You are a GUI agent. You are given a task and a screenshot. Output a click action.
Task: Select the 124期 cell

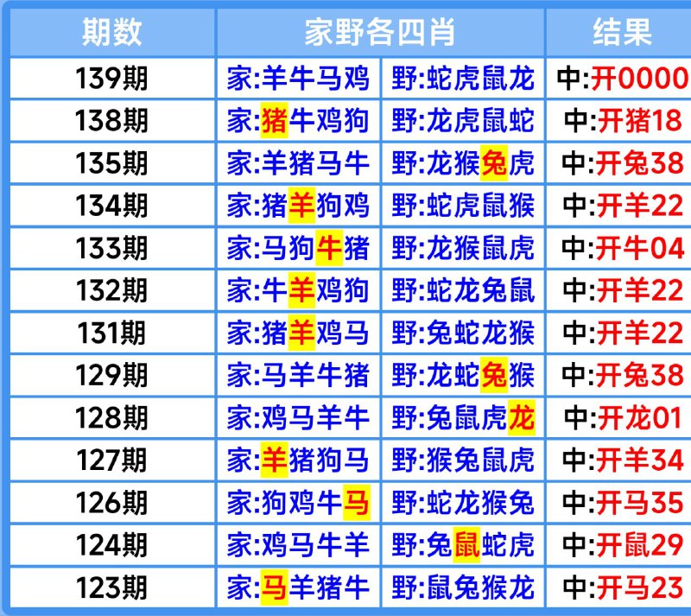pos(112,544)
